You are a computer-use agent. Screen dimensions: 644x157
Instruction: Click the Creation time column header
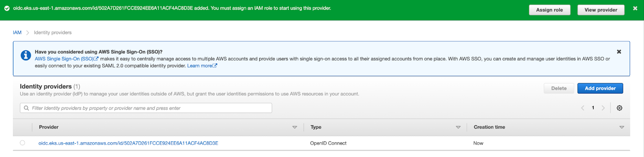[x=489, y=127]
